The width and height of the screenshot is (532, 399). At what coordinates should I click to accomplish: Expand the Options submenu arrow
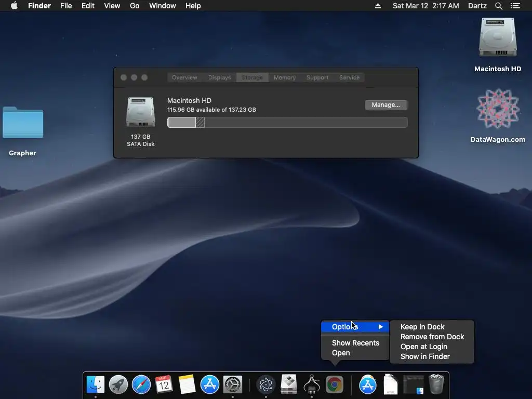(381, 327)
